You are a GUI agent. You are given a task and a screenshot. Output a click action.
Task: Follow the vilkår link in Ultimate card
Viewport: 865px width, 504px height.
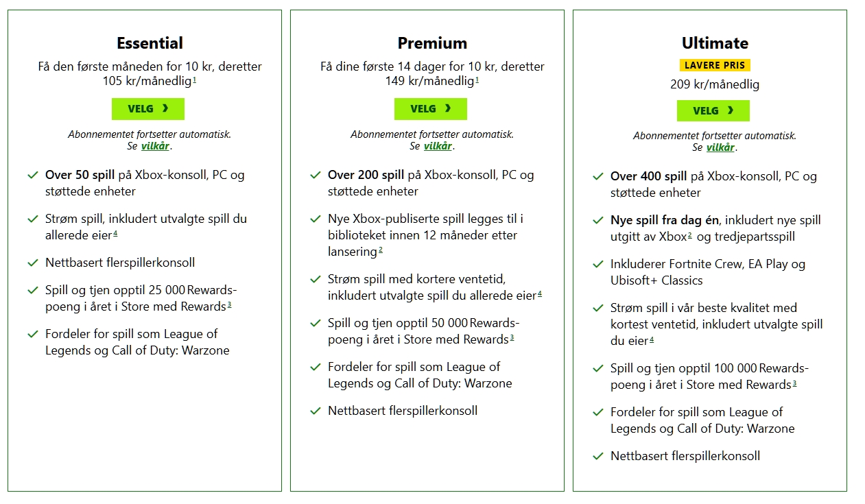(720, 147)
